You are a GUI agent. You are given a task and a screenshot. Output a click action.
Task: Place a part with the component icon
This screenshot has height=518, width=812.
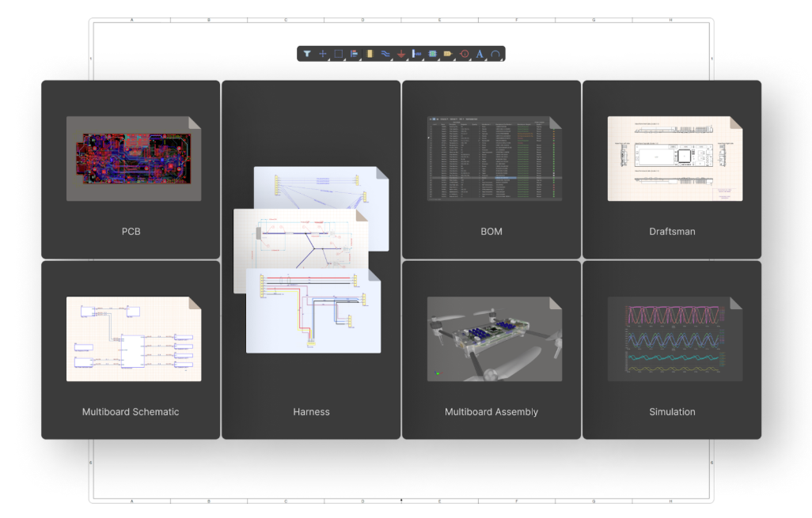coord(370,54)
